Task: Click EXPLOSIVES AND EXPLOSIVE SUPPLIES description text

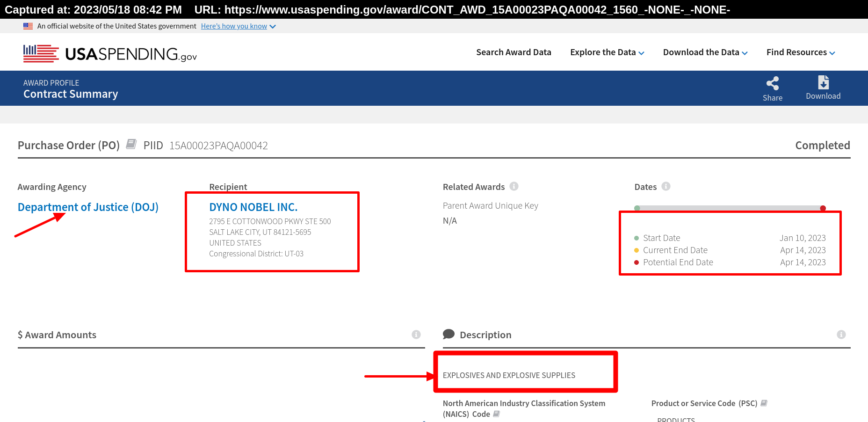Action: [x=509, y=375]
